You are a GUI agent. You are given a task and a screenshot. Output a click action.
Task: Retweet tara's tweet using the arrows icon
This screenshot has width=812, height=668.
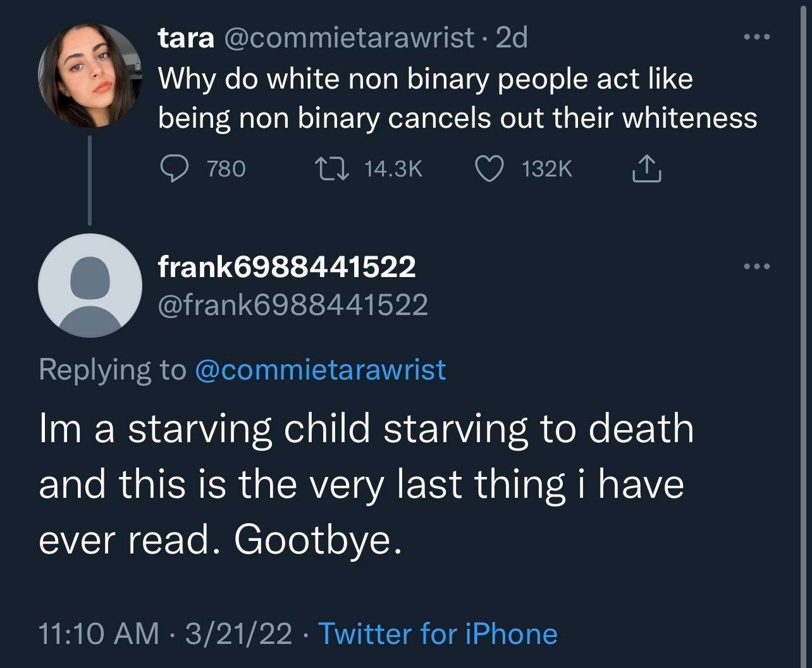click(x=329, y=168)
